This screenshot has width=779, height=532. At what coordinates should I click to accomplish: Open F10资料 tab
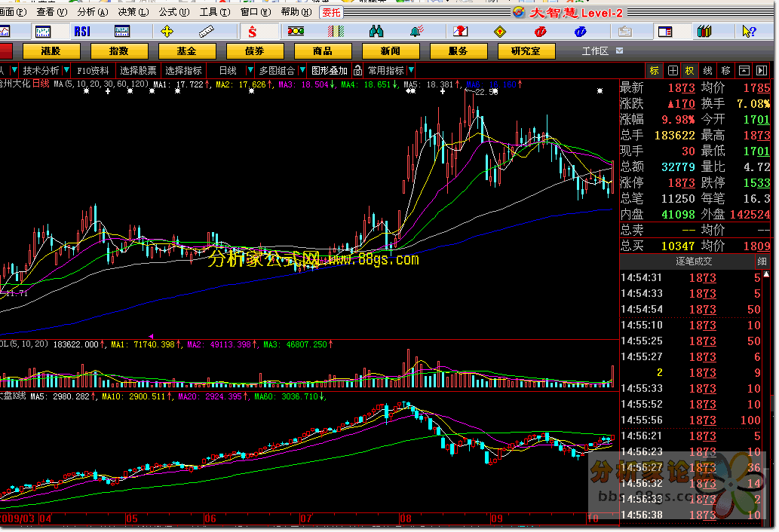pos(93,71)
